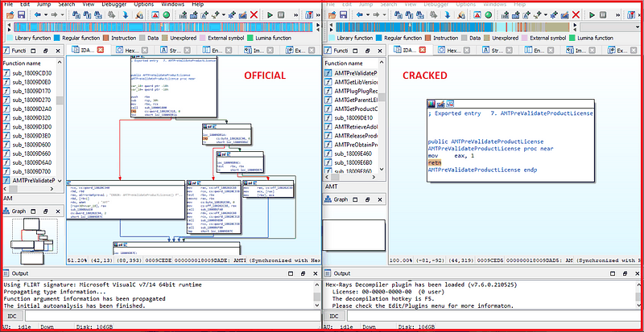Jump forward with the gray arrow, OFFICIAL window
This screenshot has height=332, width=644.
click(x=54, y=15)
